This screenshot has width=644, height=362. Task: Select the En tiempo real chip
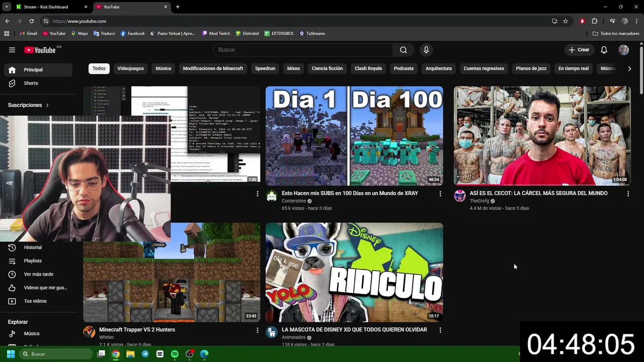coord(574,68)
